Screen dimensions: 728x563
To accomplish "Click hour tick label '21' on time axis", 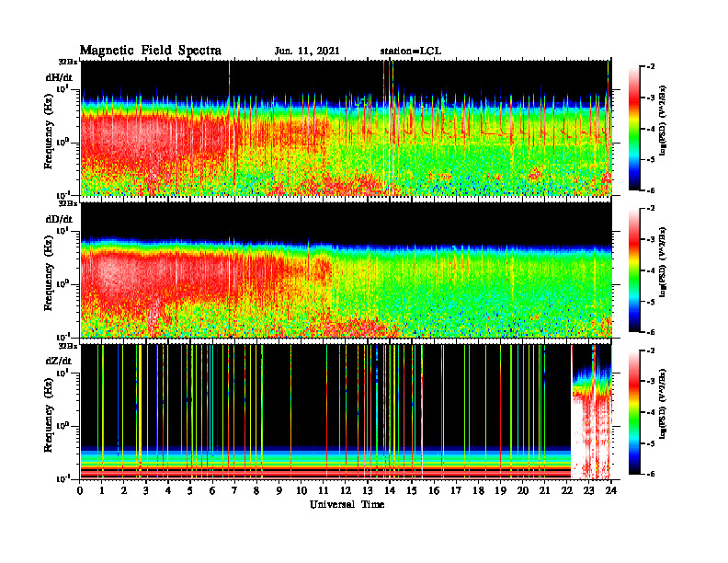I will (x=544, y=490).
